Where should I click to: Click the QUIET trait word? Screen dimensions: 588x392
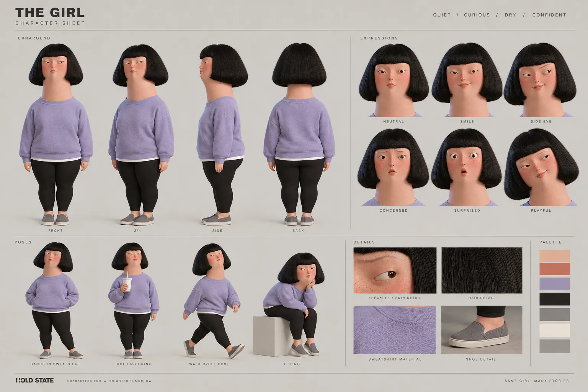442,15
